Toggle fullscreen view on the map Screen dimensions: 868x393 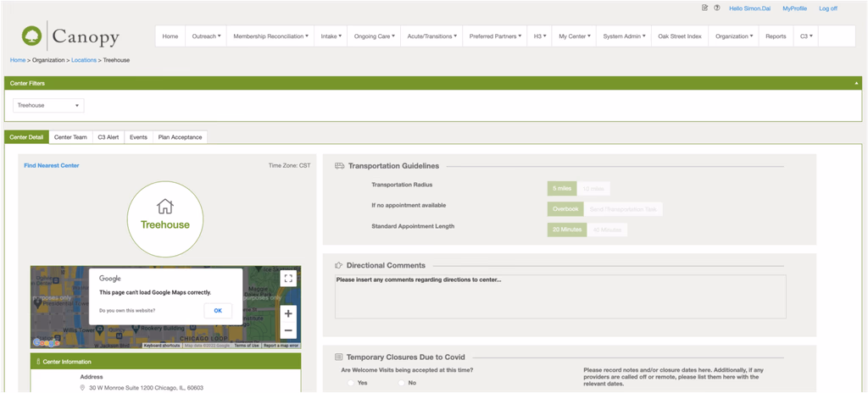coord(288,279)
